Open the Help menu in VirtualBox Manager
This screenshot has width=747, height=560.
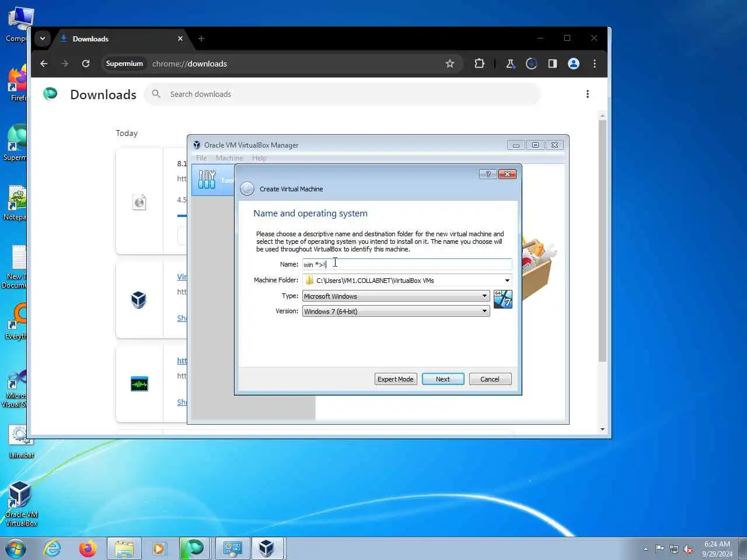(x=259, y=158)
